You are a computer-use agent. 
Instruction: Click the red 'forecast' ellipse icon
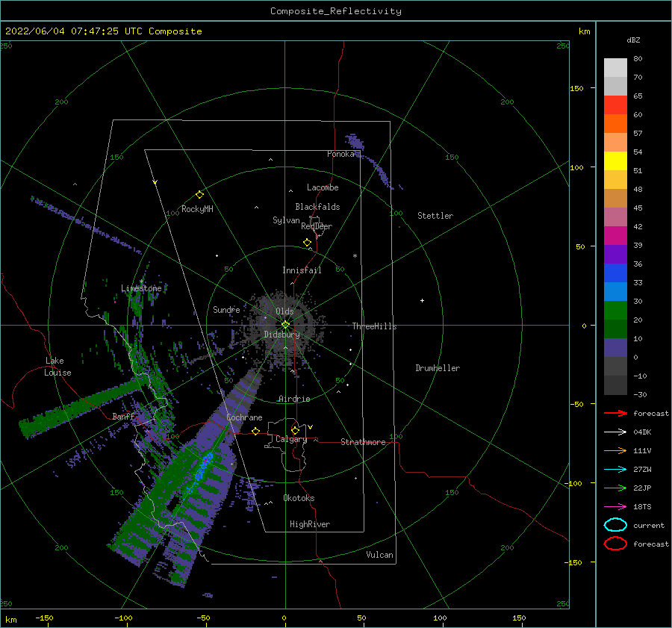[615, 544]
